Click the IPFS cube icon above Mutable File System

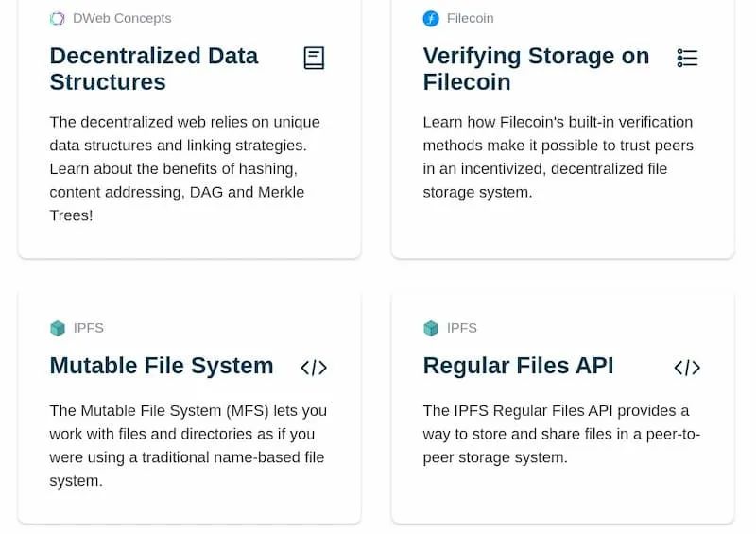click(58, 329)
